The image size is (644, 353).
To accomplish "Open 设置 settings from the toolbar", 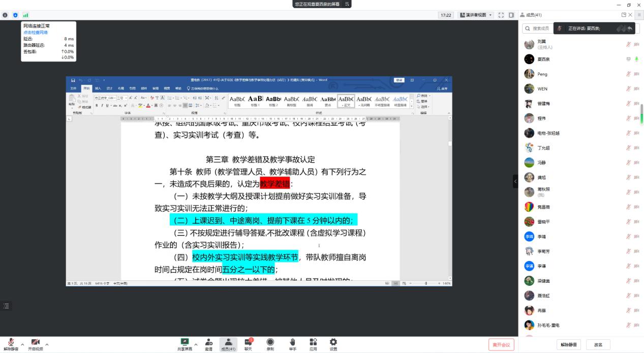I will coord(333,344).
